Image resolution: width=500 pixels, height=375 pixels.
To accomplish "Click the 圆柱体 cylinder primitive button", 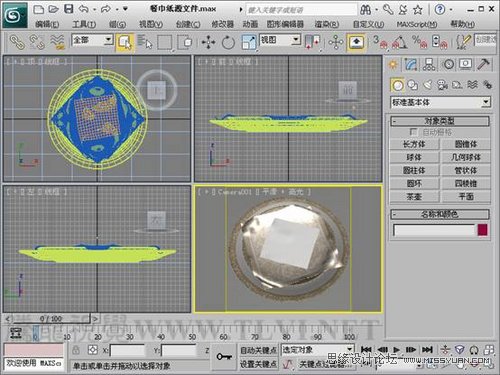I will pos(415,170).
